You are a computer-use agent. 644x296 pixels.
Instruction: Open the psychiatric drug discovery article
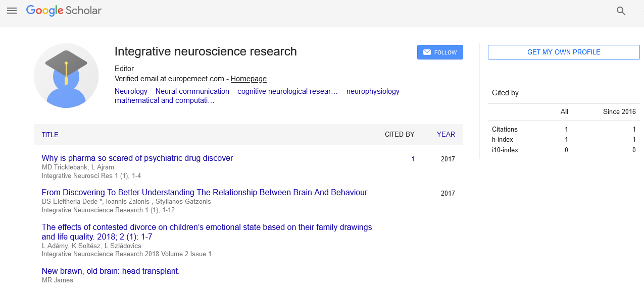click(137, 158)
